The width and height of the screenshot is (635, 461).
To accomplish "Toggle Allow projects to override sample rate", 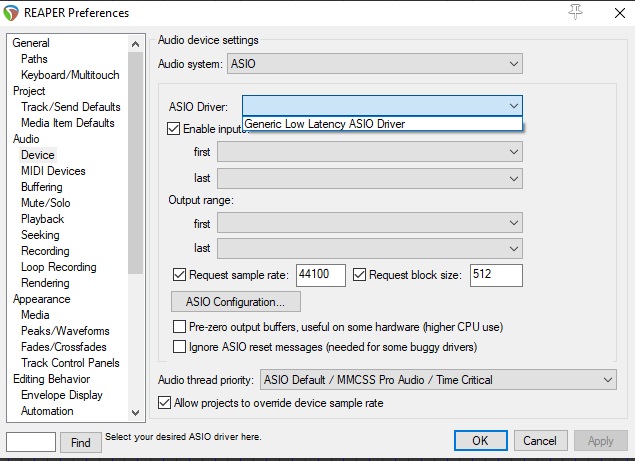I will [x=166, y=403].
